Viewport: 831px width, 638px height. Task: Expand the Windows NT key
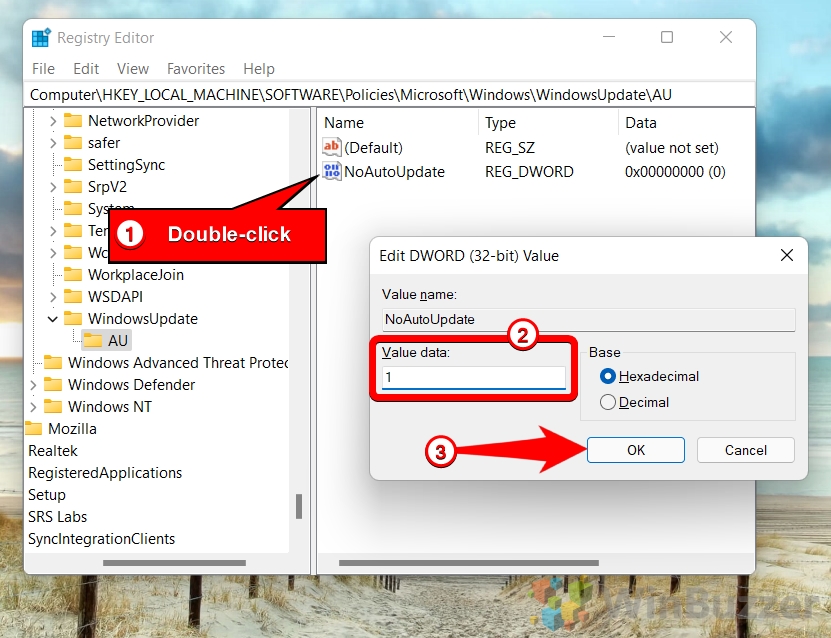[33, 406]
